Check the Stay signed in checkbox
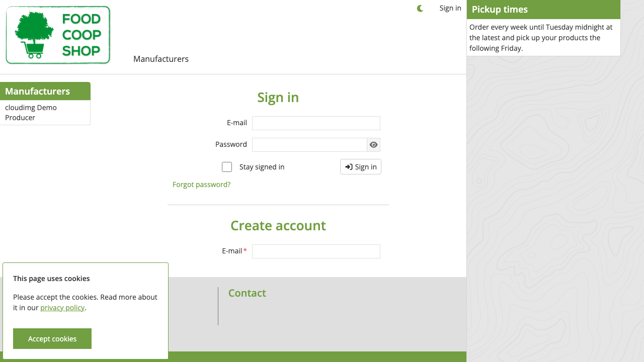Screen dimensions: 644x362 [227, 167]
